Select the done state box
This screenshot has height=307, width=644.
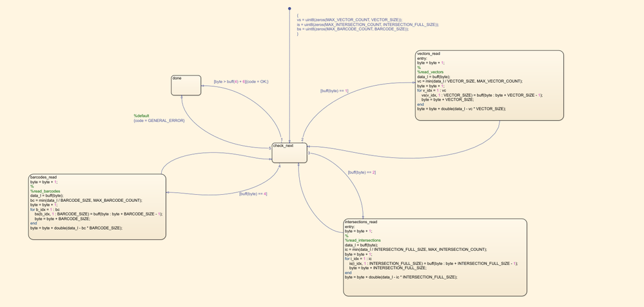pyautogui.click(x=186, y=86)
